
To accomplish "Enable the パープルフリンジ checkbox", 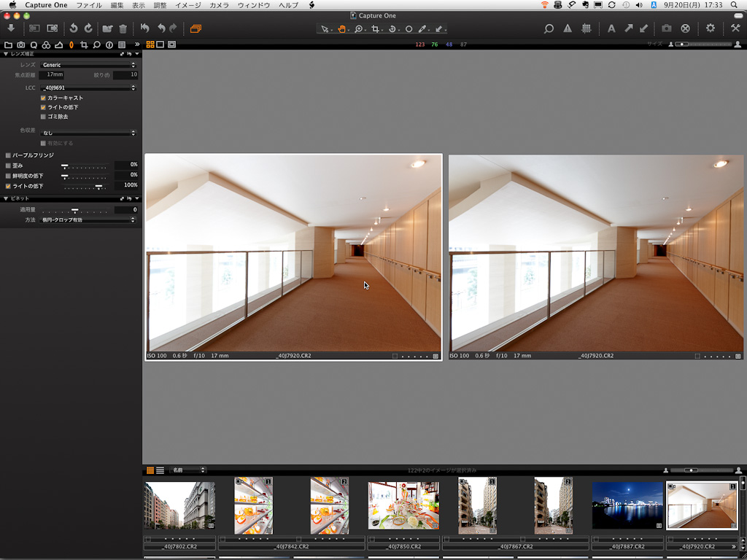I will (x=8, y=155).
